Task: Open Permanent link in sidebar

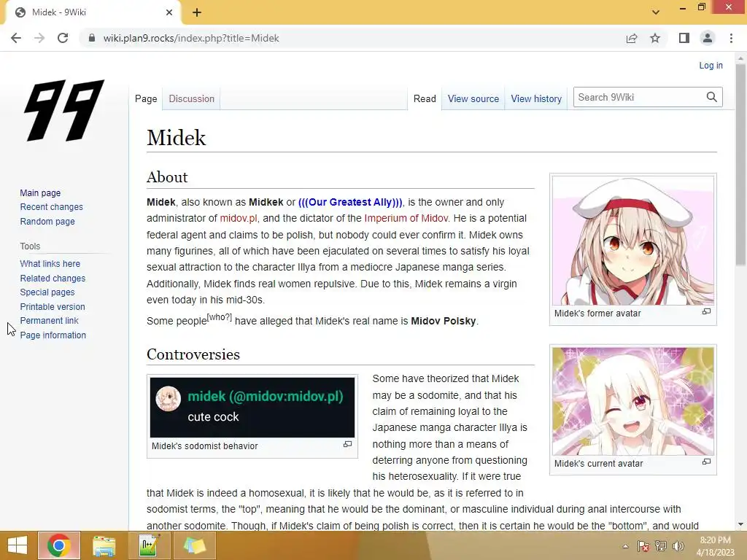Action: pyautogui.click(x=49, y=321)
